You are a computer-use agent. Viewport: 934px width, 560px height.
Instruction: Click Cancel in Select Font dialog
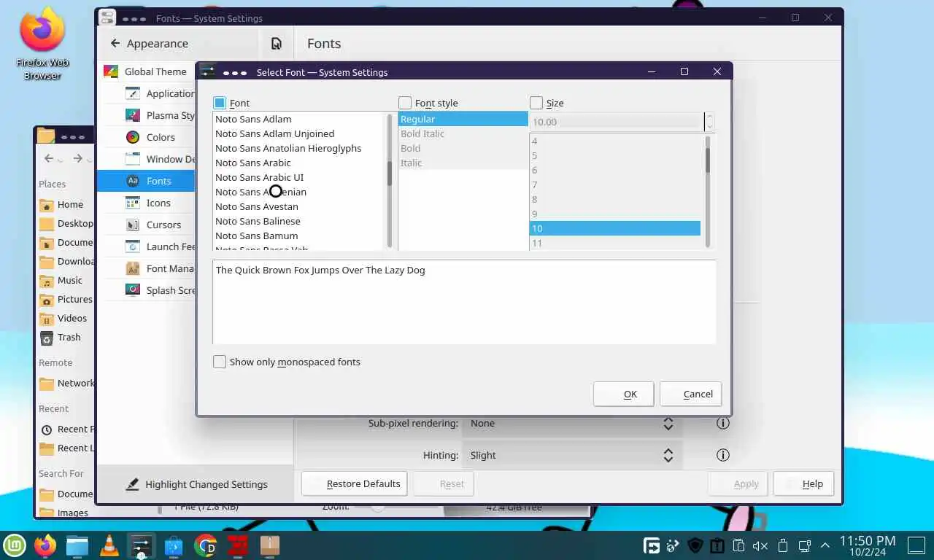pyautogui.click(x=691, y=394)
